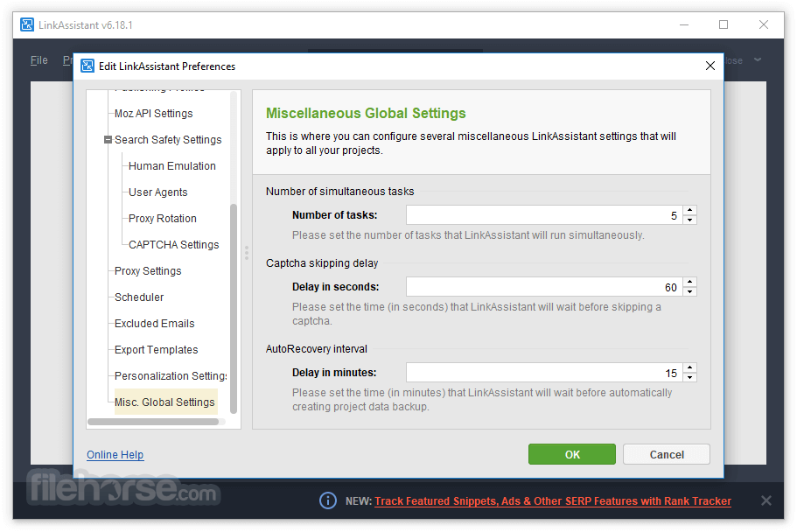Open the File menu in main window
The height and width of the screenshot is (532, 797).
tap(39, 60)
